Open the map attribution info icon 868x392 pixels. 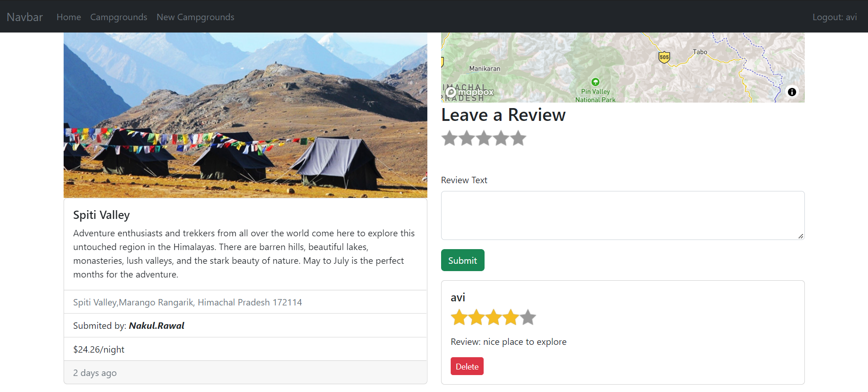pyautogui.click(x=792, y=92)
